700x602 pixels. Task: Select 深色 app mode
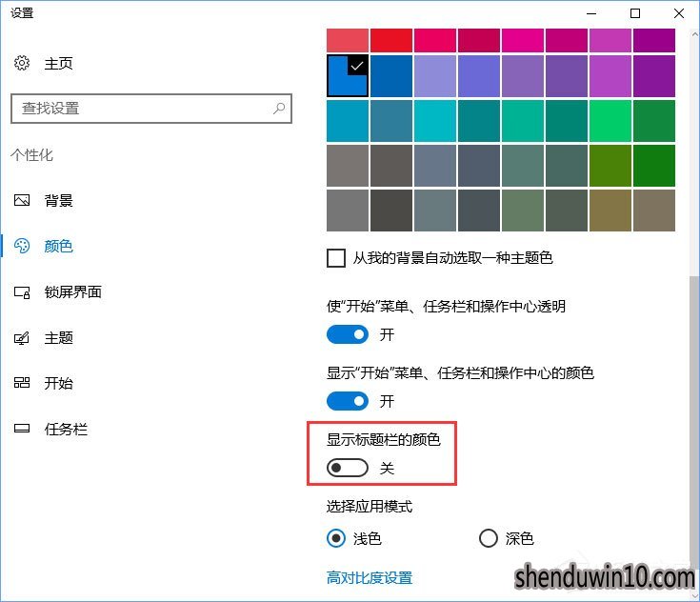click(488, 538)
